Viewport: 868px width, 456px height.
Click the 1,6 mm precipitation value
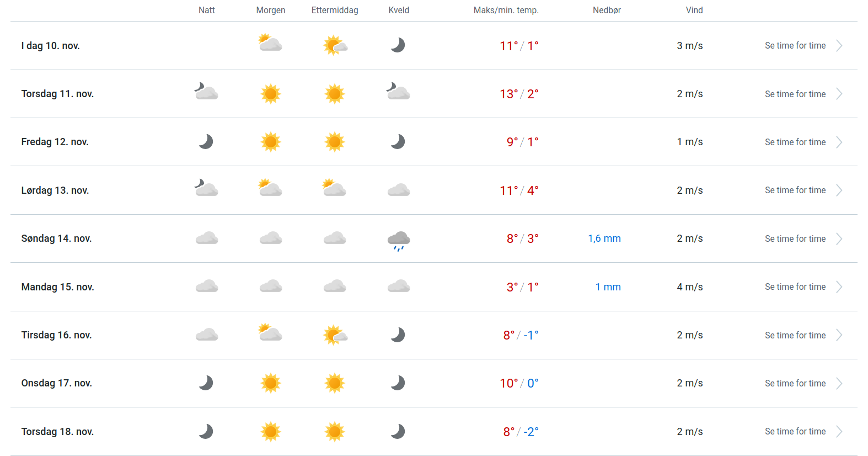click(604, 238)
